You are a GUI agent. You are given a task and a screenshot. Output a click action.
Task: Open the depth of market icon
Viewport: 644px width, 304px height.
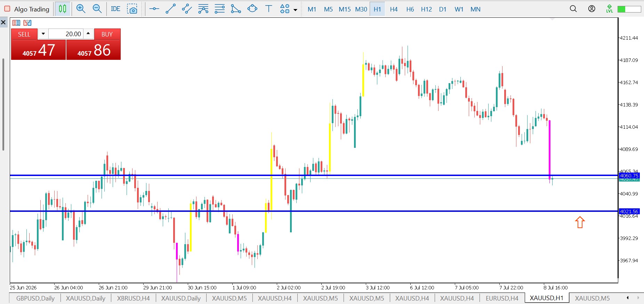(27, 23)
